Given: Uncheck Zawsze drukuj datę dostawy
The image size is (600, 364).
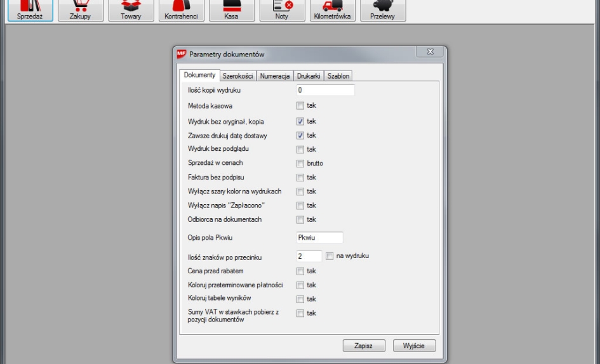Looking at the screenshot, I should [300, 135].
